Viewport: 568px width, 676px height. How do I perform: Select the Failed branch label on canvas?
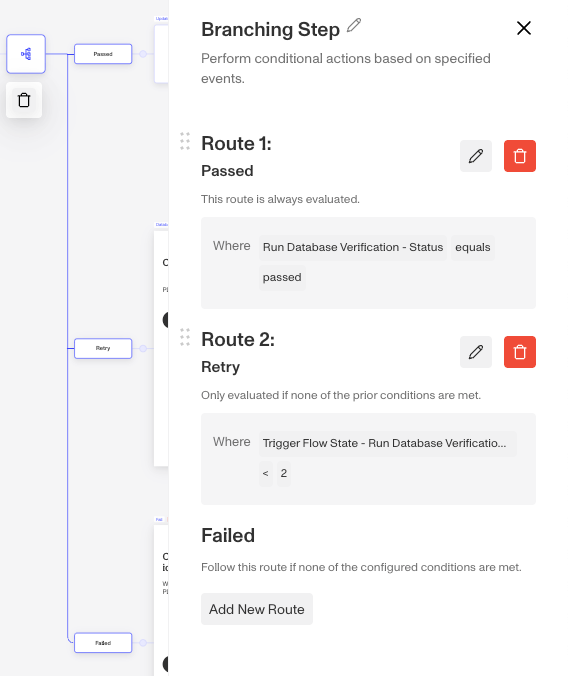click(x=103, y=643)
